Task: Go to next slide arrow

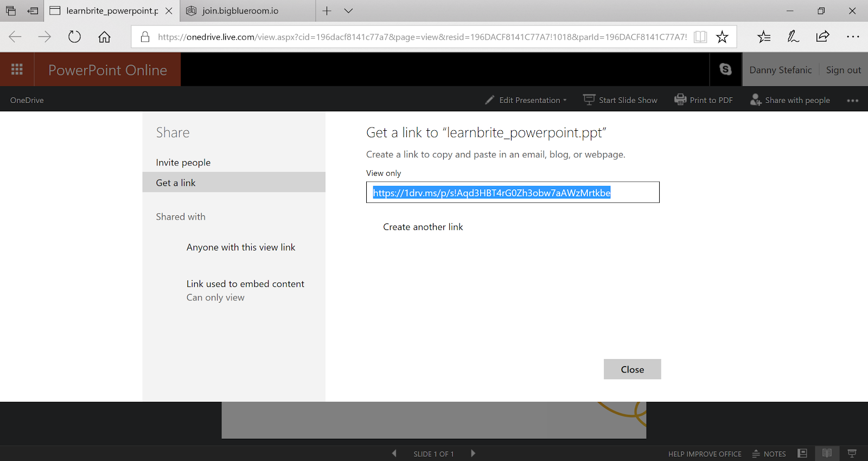Action: [x=473, y=453]
